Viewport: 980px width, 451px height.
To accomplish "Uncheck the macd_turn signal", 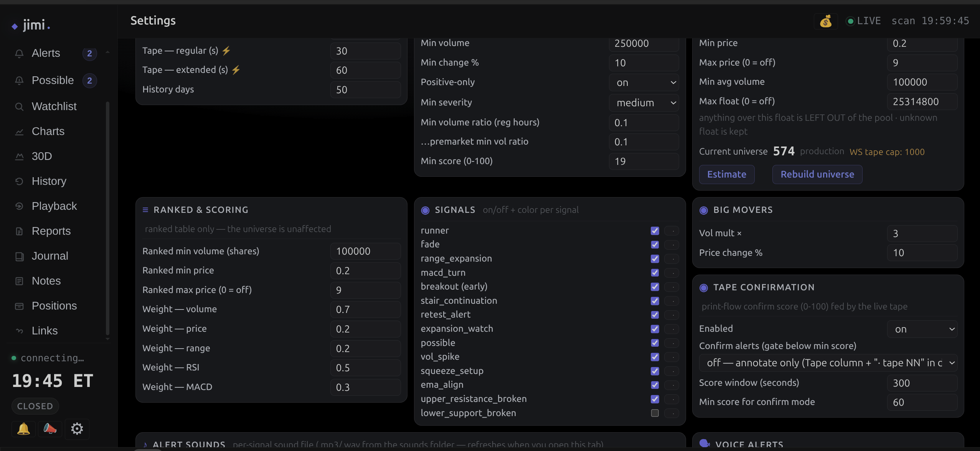I will [655, 273].
